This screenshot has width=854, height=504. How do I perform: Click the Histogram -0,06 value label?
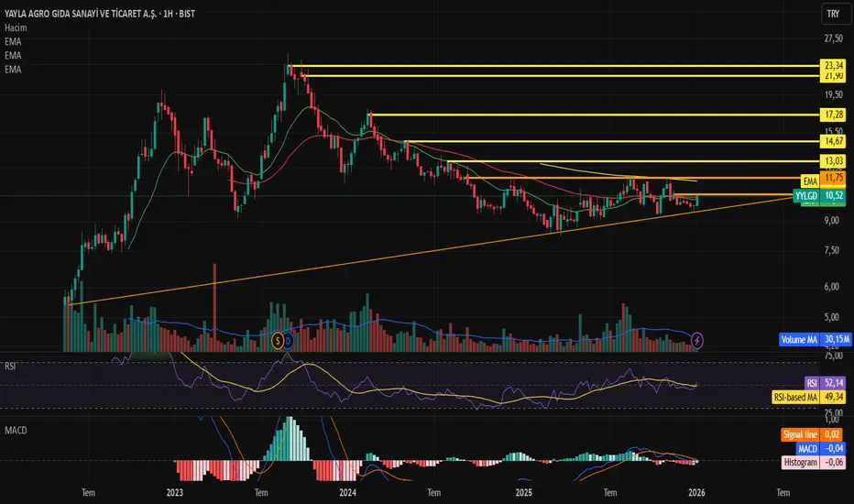point(814,462)
